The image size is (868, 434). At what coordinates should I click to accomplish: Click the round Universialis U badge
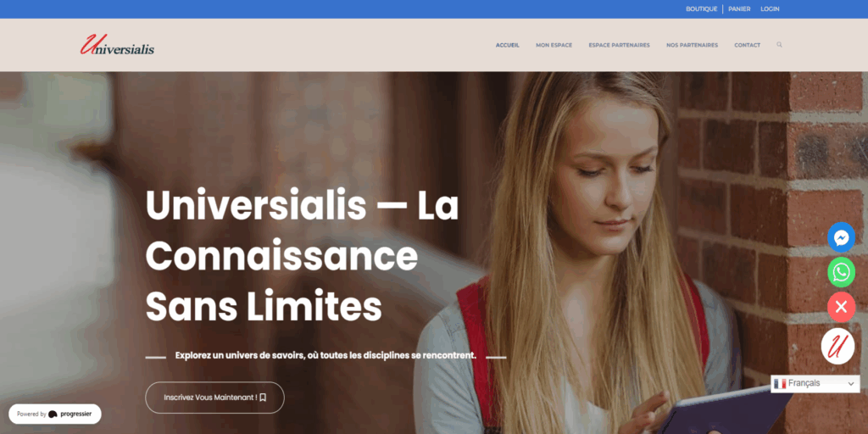click(837, 346)
